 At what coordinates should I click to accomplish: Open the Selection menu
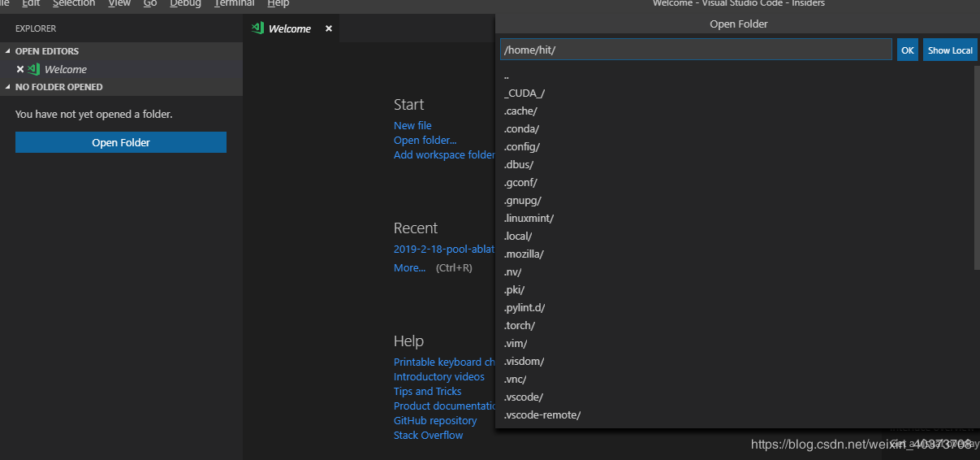click(x=74, y=4)
